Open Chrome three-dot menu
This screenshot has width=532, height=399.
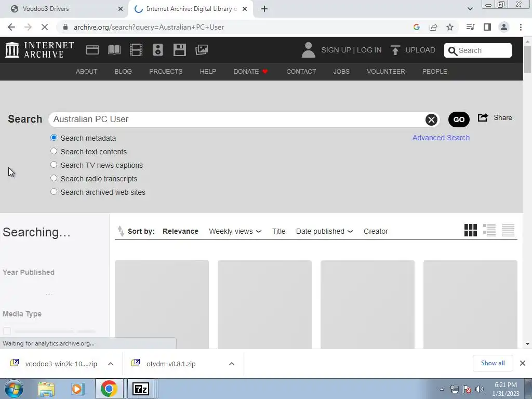coord(521,27)
